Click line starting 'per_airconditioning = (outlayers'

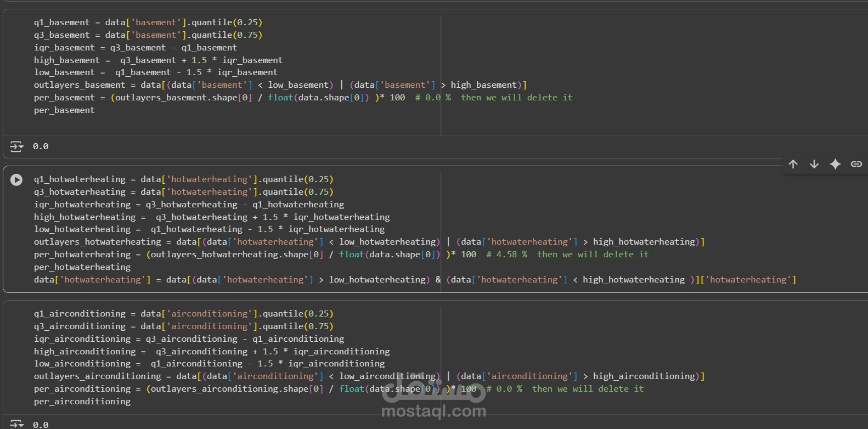tap(339, 389)
